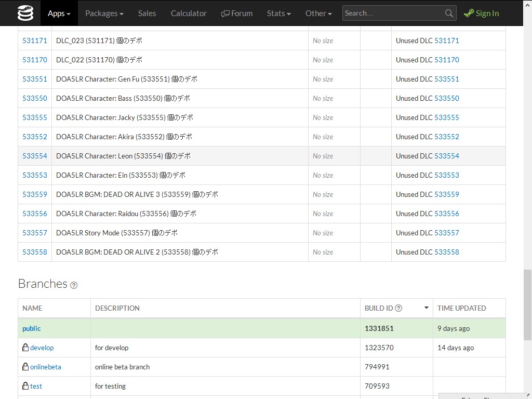Open depot ID 533551 link
The width and height of the screenshot is (532, 399).
(x=35, y=79)
